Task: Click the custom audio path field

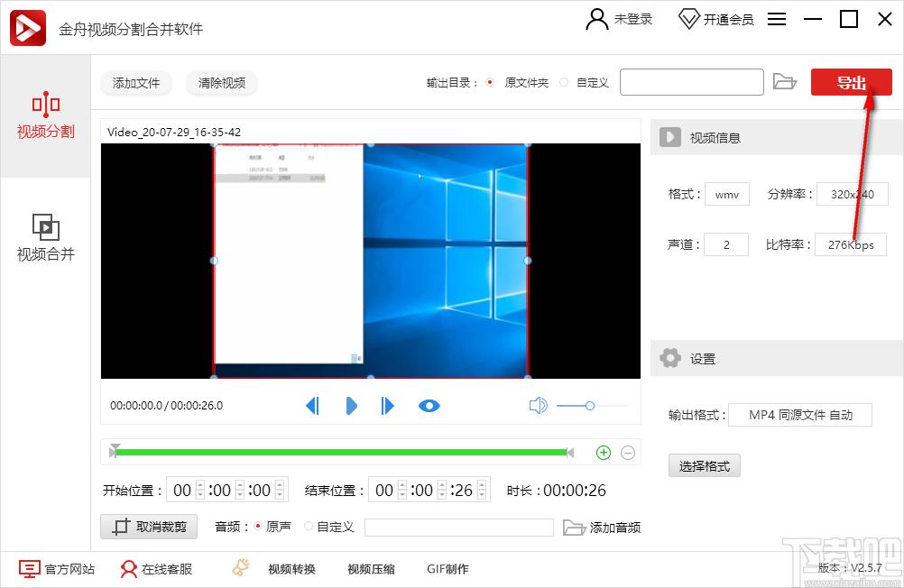Action: coord(459,527)
